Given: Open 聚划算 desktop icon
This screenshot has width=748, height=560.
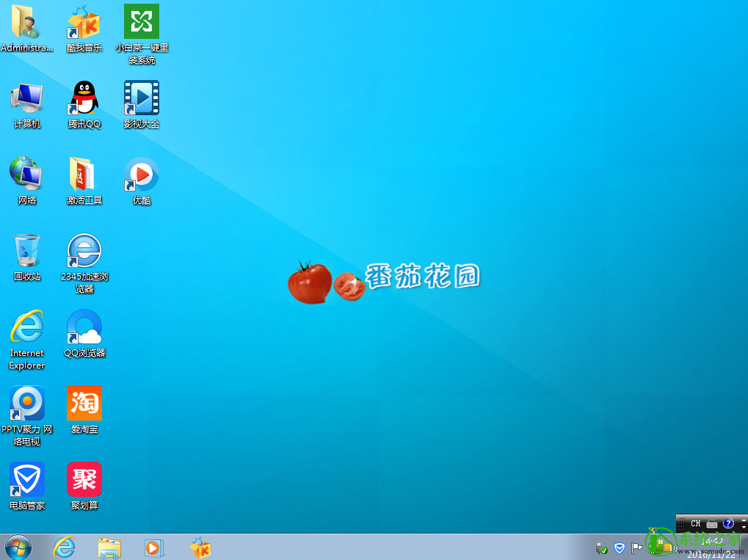Looking at the screenshot, I should pos(84,486).
